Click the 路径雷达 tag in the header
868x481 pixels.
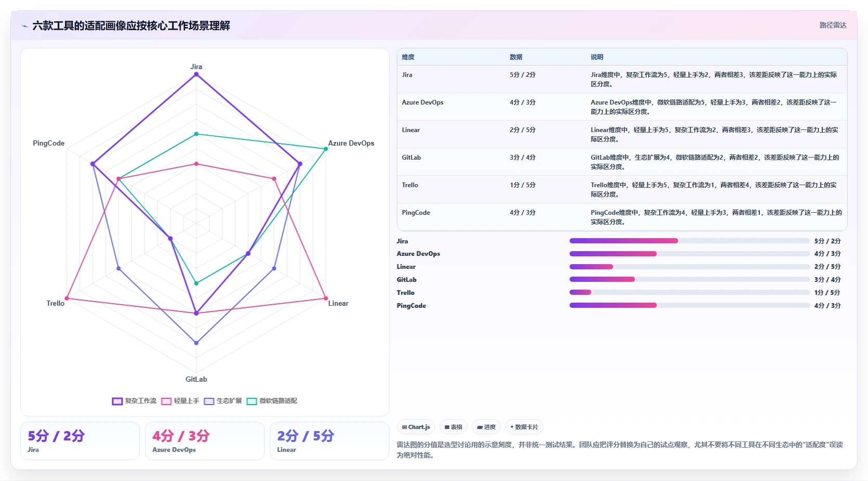point(833,25)
